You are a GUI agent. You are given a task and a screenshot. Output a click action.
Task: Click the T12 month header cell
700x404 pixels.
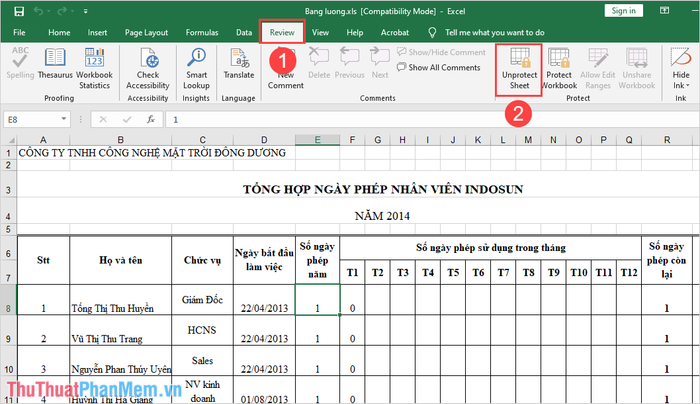point(629,272)
